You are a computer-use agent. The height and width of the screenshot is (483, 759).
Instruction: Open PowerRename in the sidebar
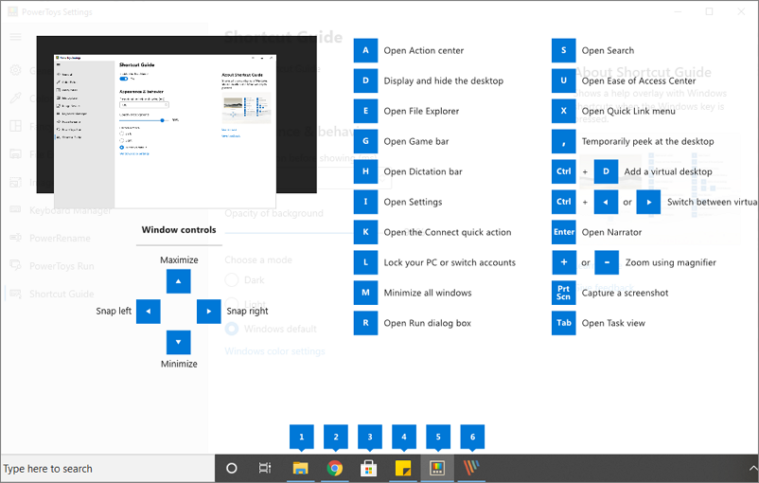click(x=60, y=238)
